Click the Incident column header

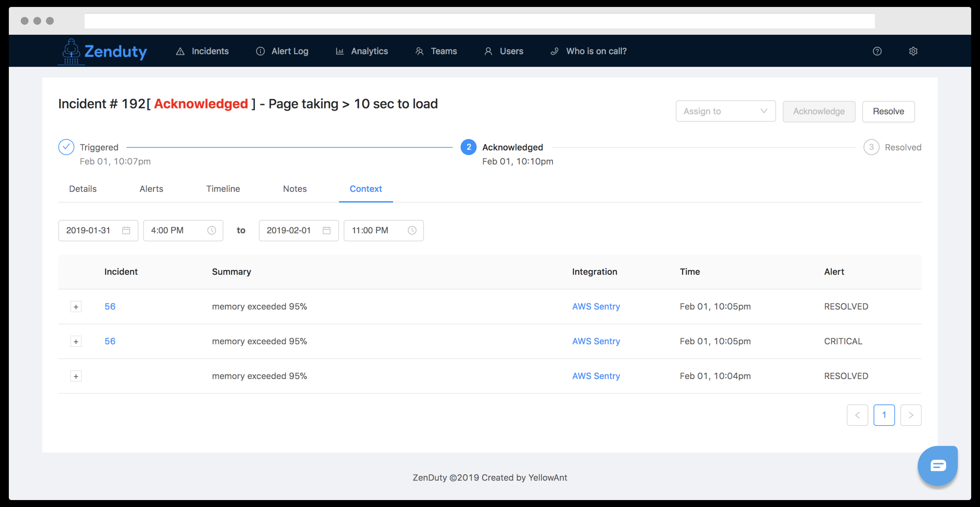click(x=121, y=272)
